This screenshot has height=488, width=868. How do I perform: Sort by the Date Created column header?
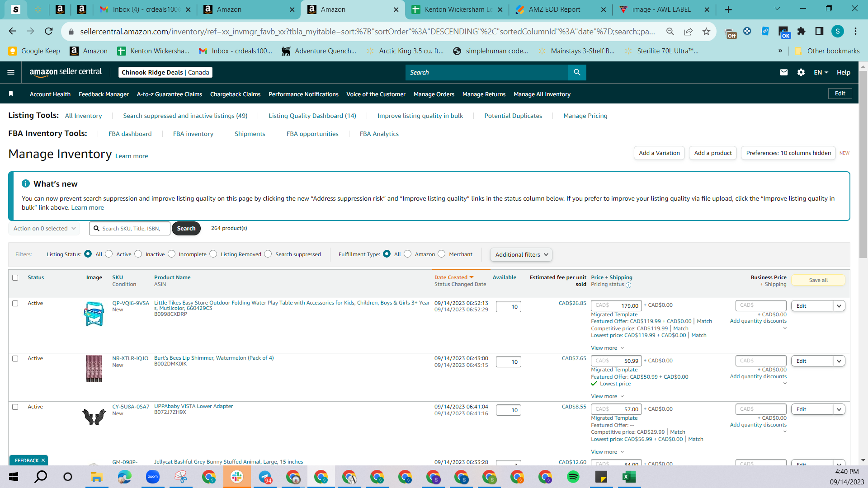coord(454,277)
